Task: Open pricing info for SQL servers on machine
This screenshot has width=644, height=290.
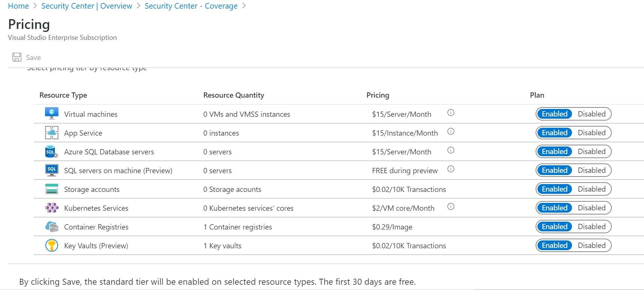Action: 451,169
